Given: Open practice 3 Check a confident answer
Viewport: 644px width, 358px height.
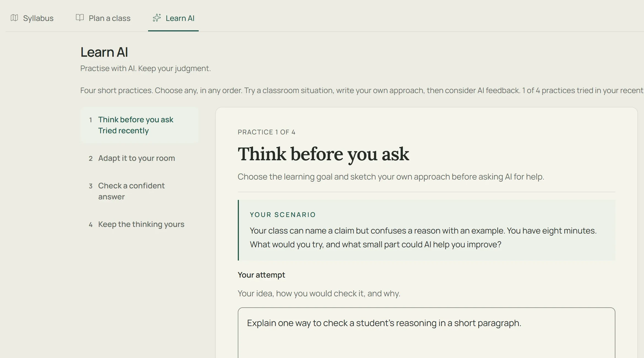Looking at the screenshot, I should [139, 191].
